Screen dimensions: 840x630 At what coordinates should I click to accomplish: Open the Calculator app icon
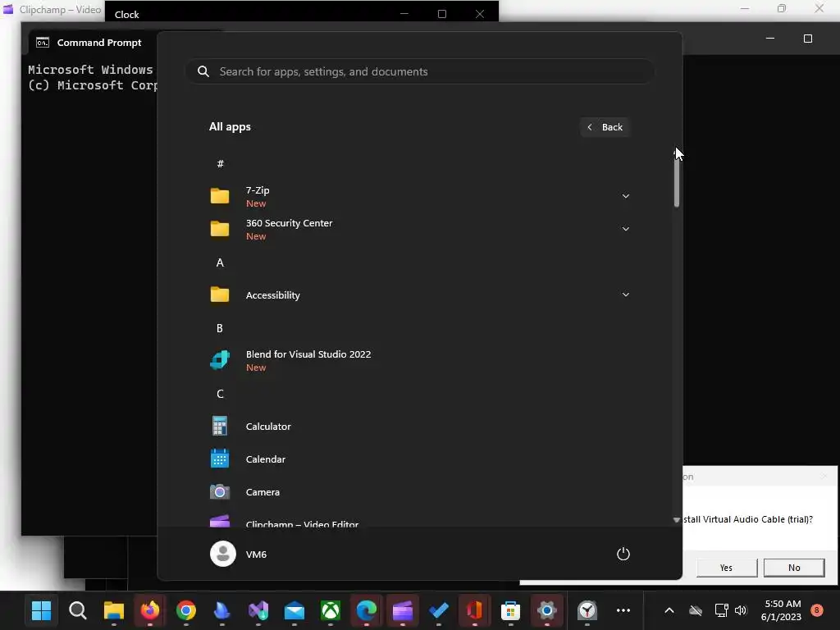[x=220, y=427]
